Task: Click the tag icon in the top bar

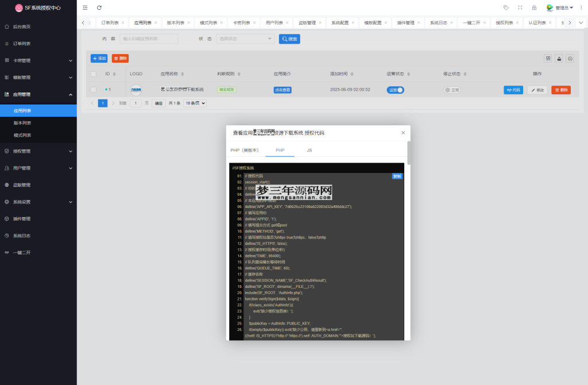Action: (505, 7)
